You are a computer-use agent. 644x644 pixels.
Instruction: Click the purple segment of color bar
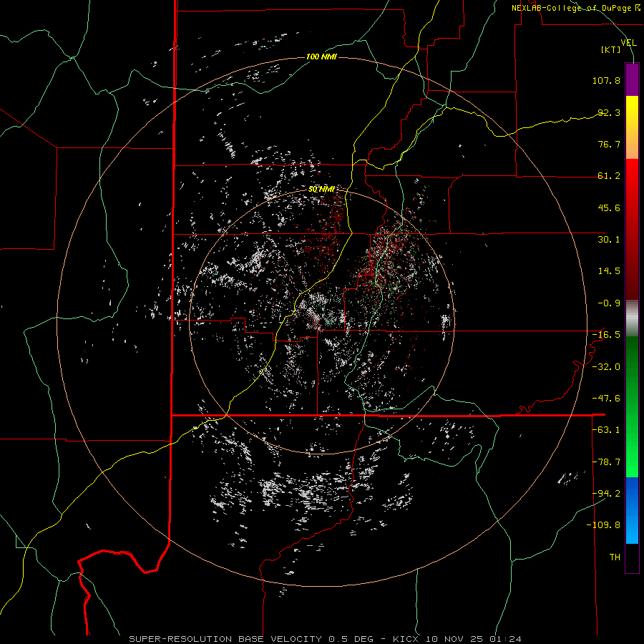[x=632, y=79]
